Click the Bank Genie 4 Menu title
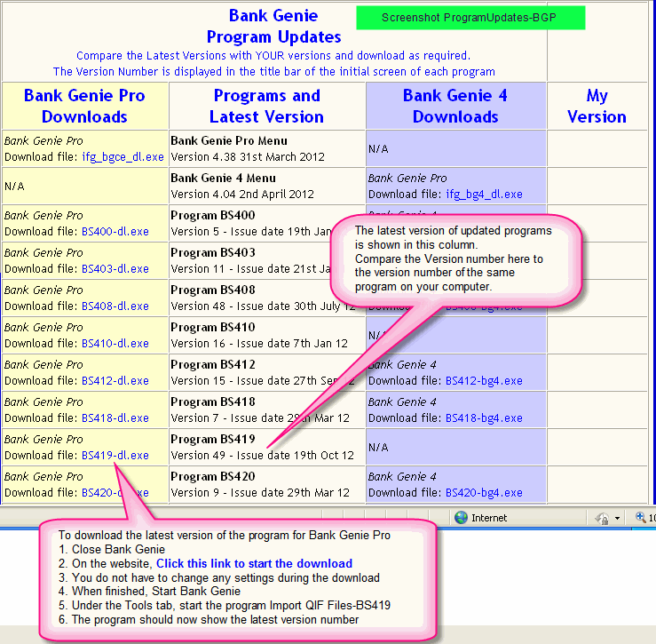This screenshot has height=644, width=656. tap(223, 178)
